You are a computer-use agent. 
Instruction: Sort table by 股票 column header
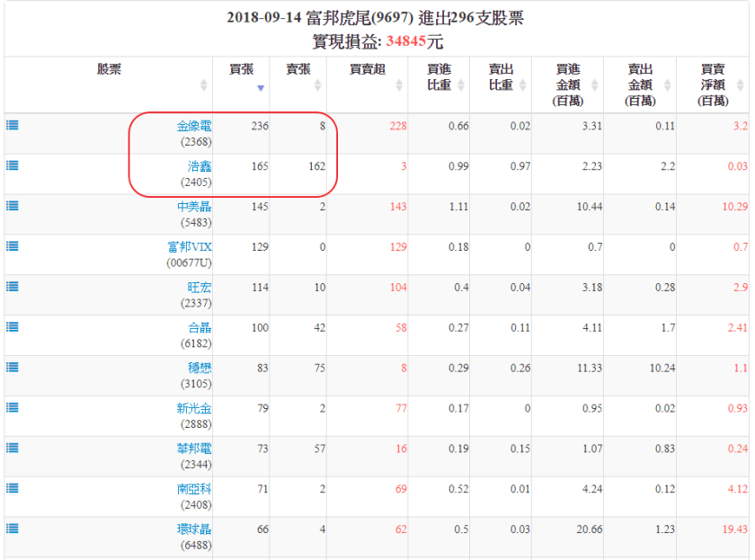click(109, 69)
